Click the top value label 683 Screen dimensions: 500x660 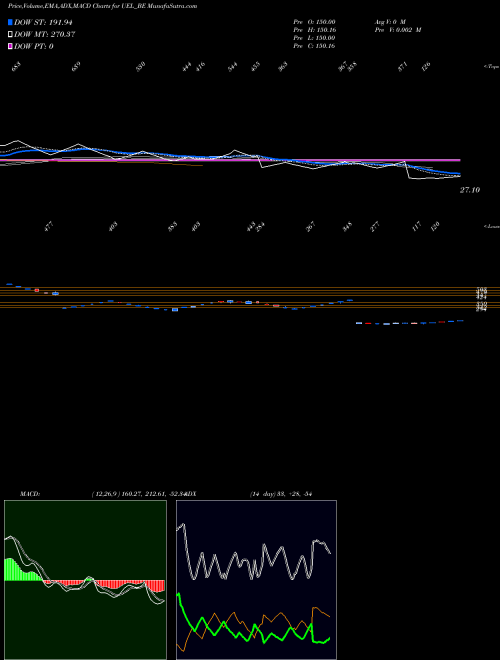16,67
